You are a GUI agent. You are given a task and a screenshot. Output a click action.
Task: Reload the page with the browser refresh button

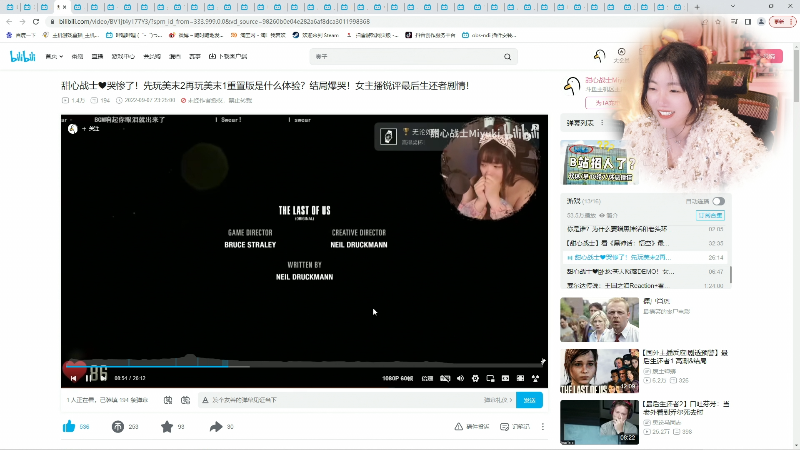[36, 21]
